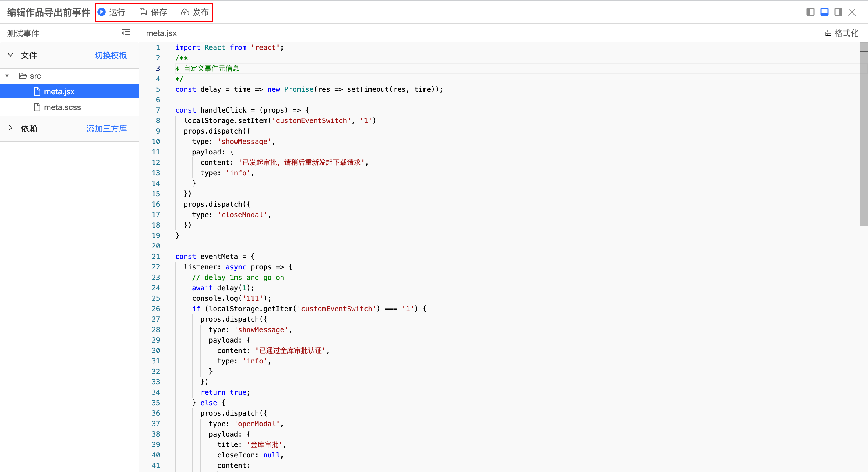Click the 切换模板 link
Image resolution: width=868 pixels, height=472 pixels.
111,55
